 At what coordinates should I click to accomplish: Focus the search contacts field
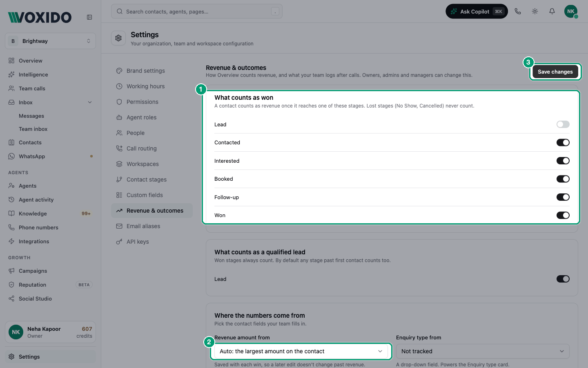[x=197, y=11]
